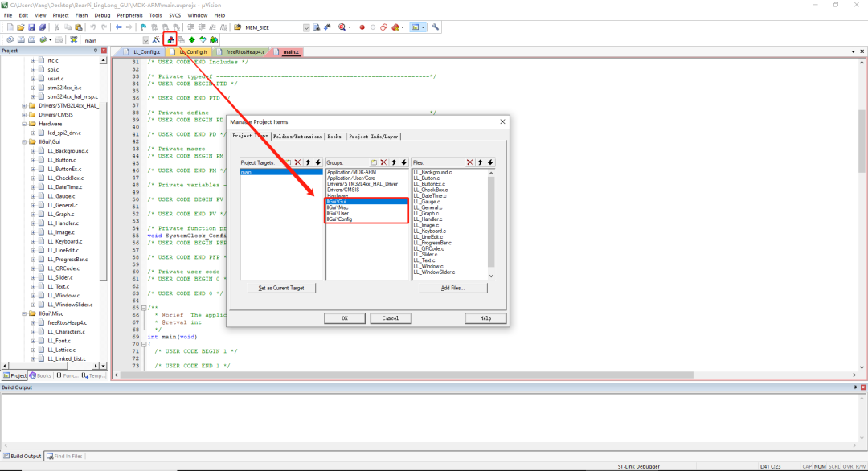868x471 pixels.
Task: Delete the selected file in Files list
Action: coord(469,162)
